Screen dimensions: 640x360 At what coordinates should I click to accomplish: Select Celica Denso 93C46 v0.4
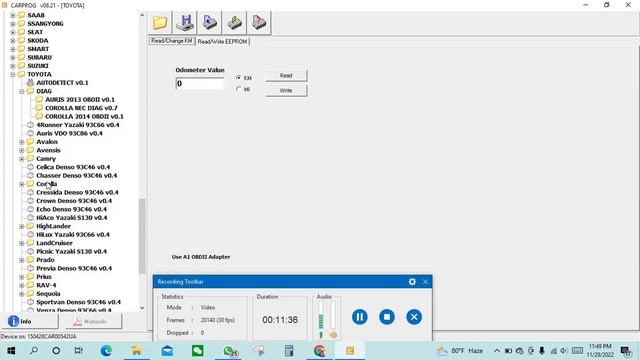73,167
